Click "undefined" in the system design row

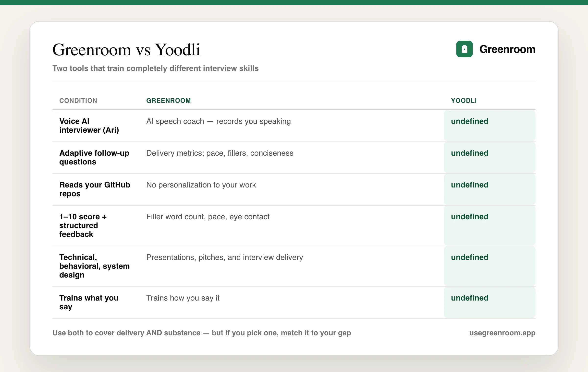tap(470, 257)
